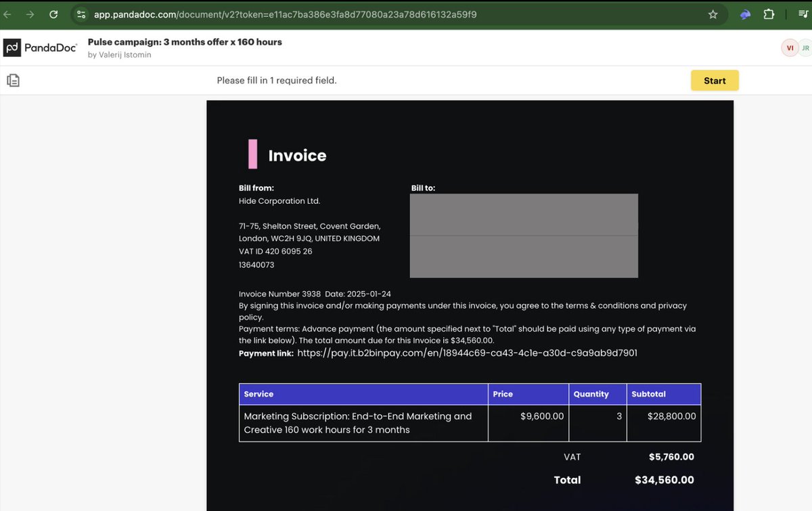Click the VAT ID 420 6095 26 line
Screen dimensions: 812x511
click(275, 251)
